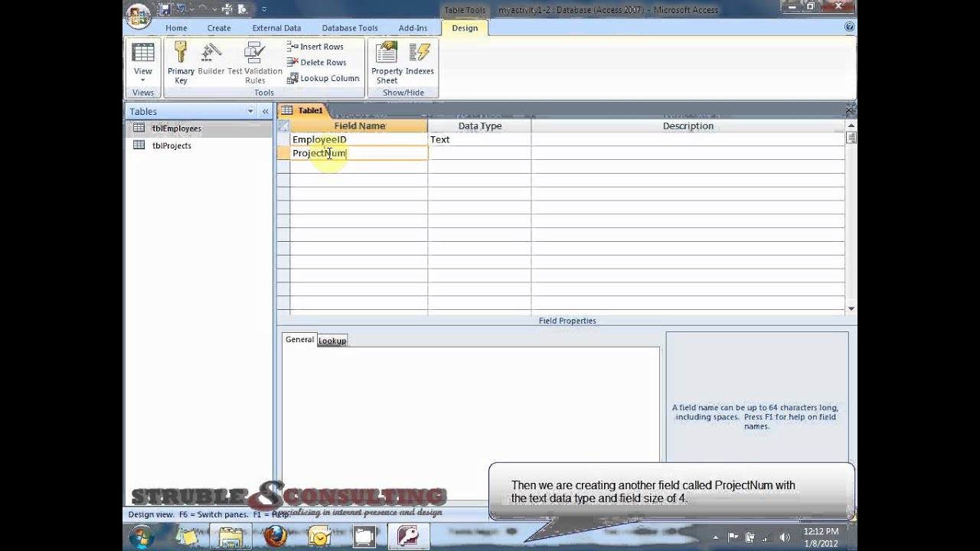The height and width of the screenshot is (551, 980).
Task: Save using the Quick Access floppy icon
Action: click(x=165, y=9)
